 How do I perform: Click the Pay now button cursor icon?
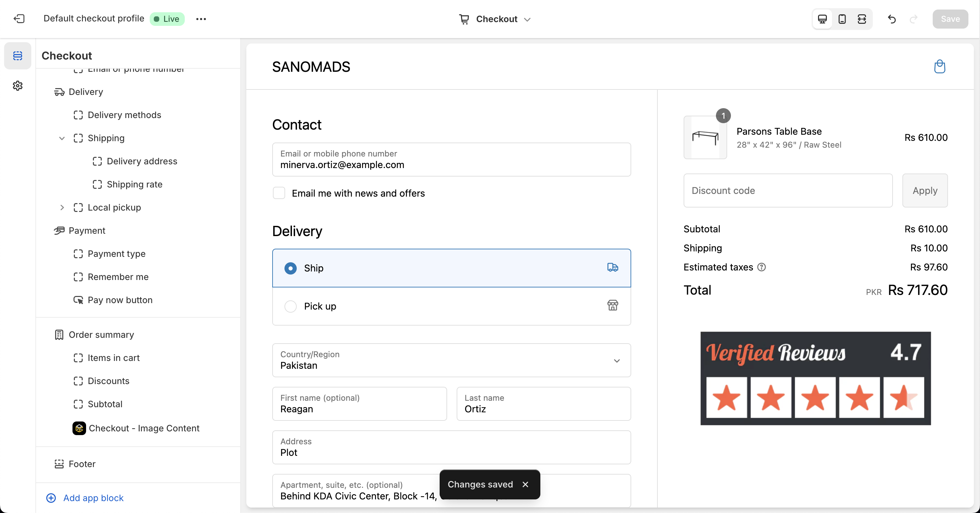point(78,300)
